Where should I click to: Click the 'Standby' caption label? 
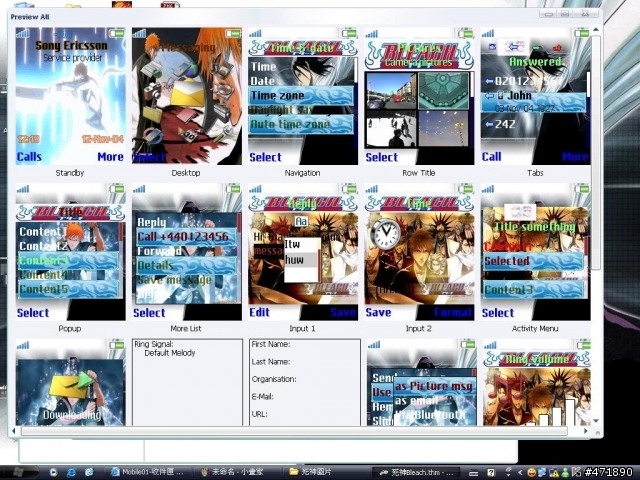point(70,173)
